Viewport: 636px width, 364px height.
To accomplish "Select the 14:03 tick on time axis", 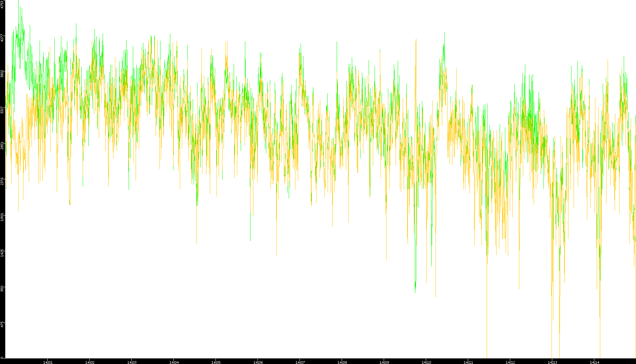I will coord(132,362).
